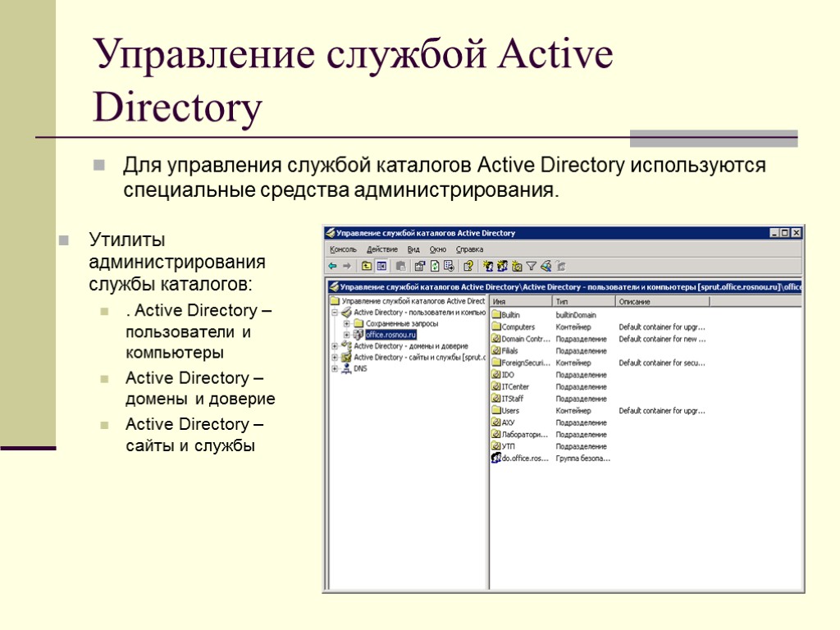Click 'Default container for secu...' description
Screen dimensions: 840x630
(x=662, y=363)
